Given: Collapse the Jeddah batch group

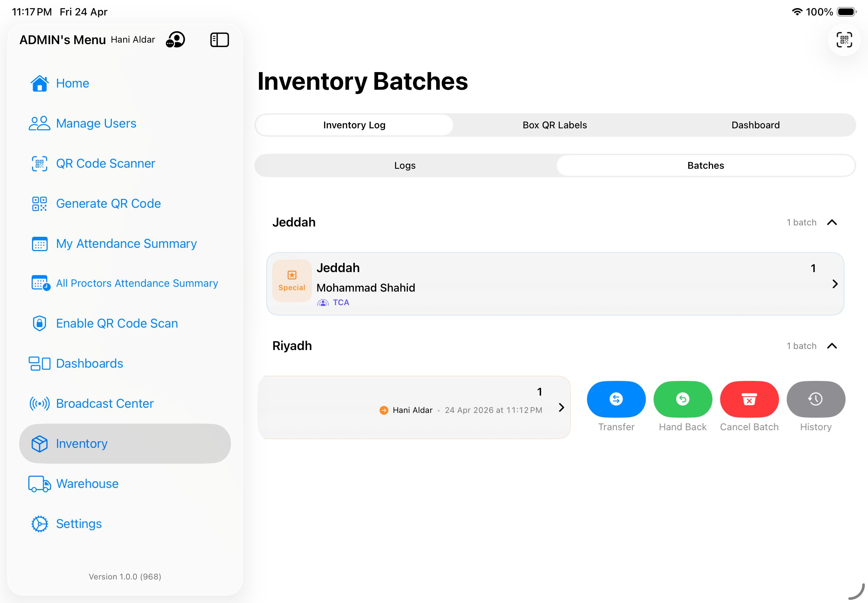Looking at the screenshot, I should (833, 222).
